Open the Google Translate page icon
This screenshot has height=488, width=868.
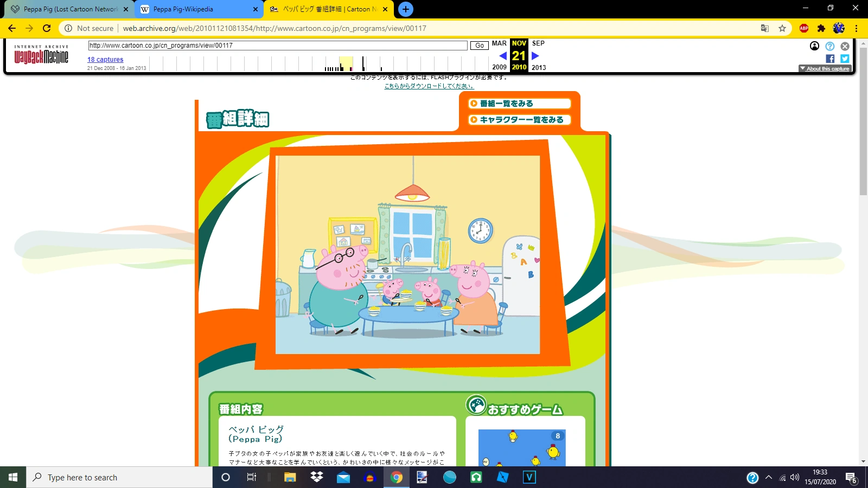765,28
